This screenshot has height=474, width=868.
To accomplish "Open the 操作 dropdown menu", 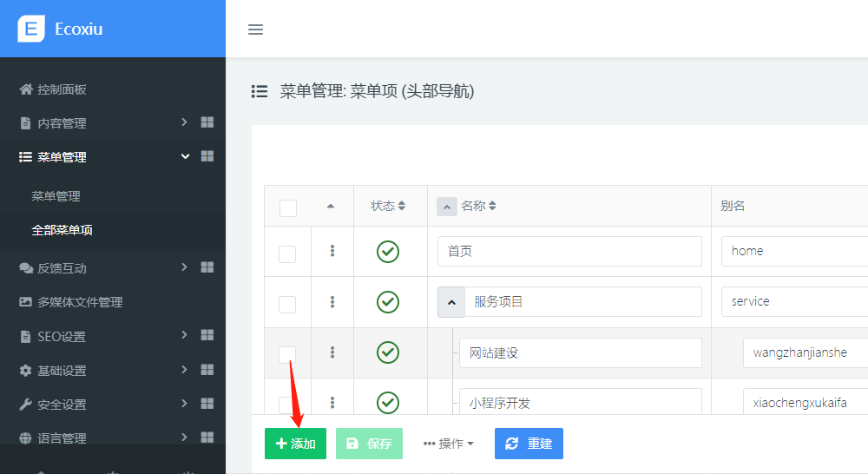I will click(x=449, y=444).
